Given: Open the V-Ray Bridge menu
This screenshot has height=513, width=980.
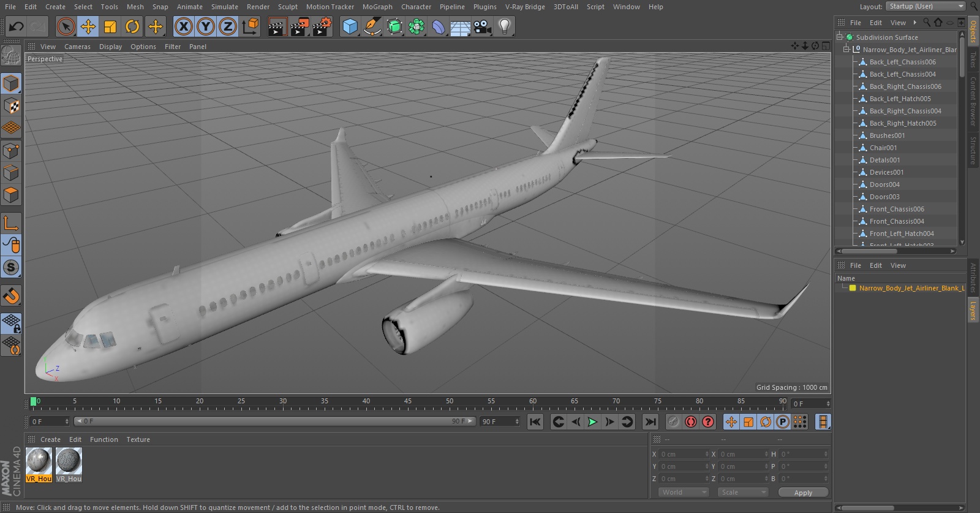Looking at the screenshot, I should pos(525,7).
